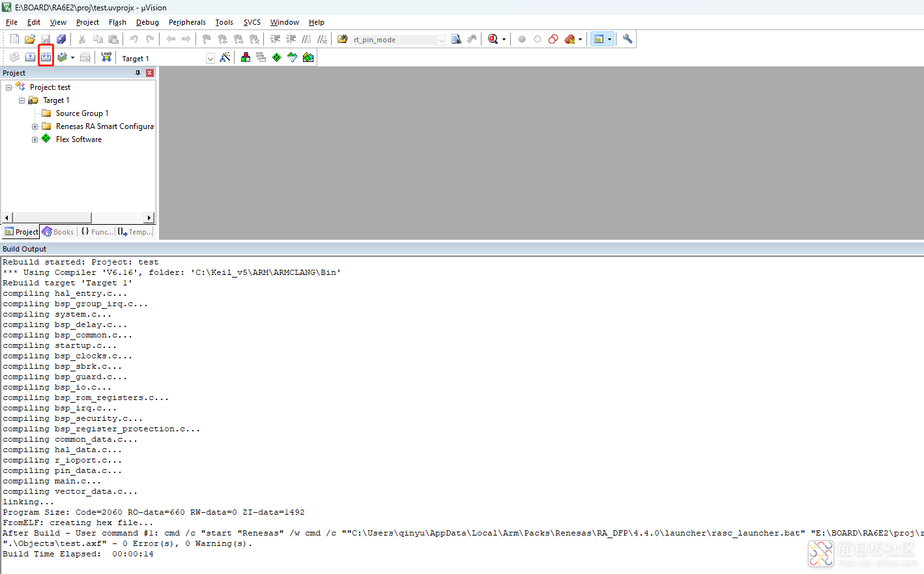Open the SVCS menu

point(252,22)
